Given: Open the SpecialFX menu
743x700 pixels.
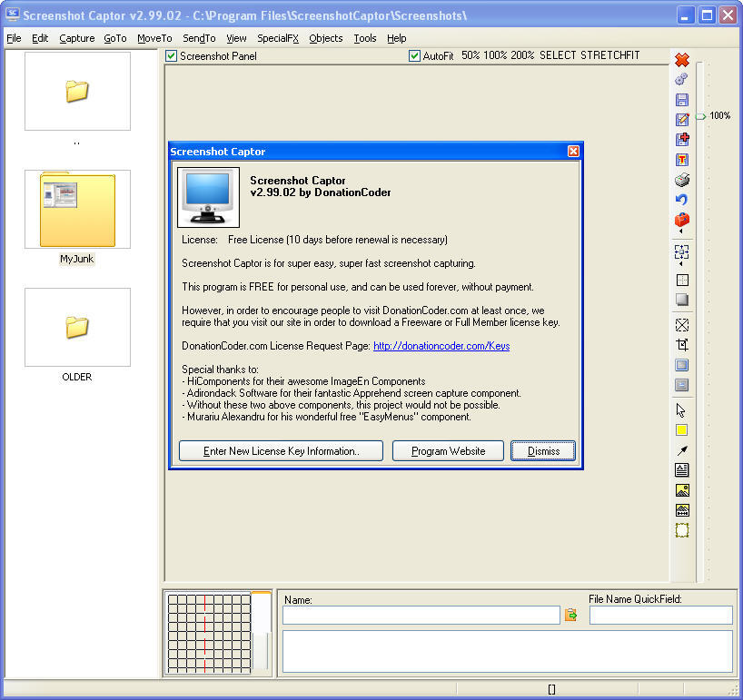Looking at the screenshot, I should pos(276,38).
